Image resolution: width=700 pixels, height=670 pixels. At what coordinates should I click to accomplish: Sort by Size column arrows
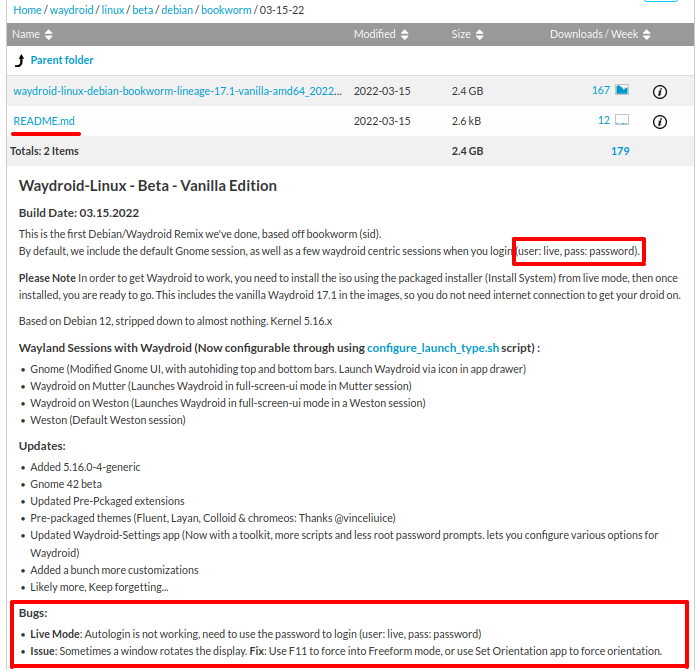tap(479, 34)
